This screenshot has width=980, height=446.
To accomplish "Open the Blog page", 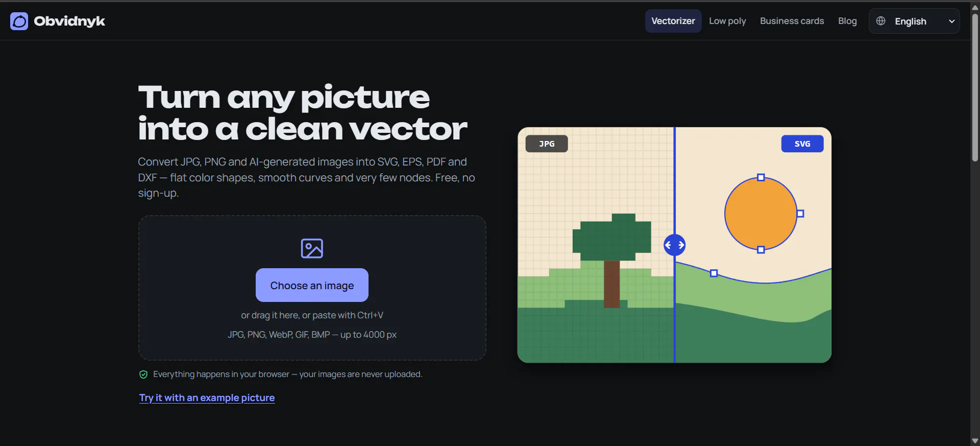I will coord(847,21).
